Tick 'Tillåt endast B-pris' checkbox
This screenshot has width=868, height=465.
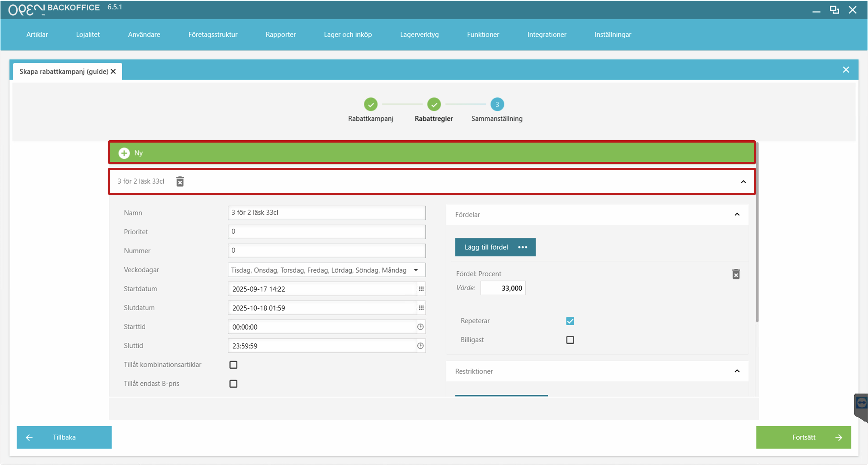pyautogui.click(x=233, y=384)
